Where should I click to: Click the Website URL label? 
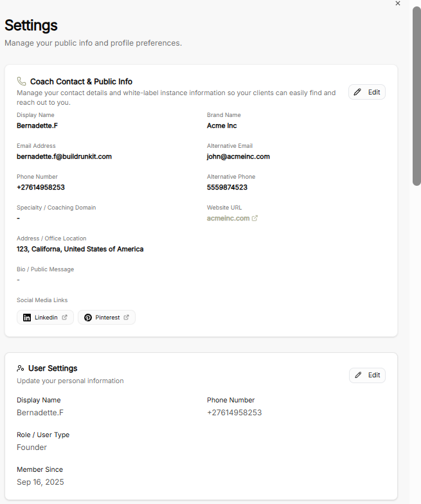pyautogui.click(x=224, y=208)
